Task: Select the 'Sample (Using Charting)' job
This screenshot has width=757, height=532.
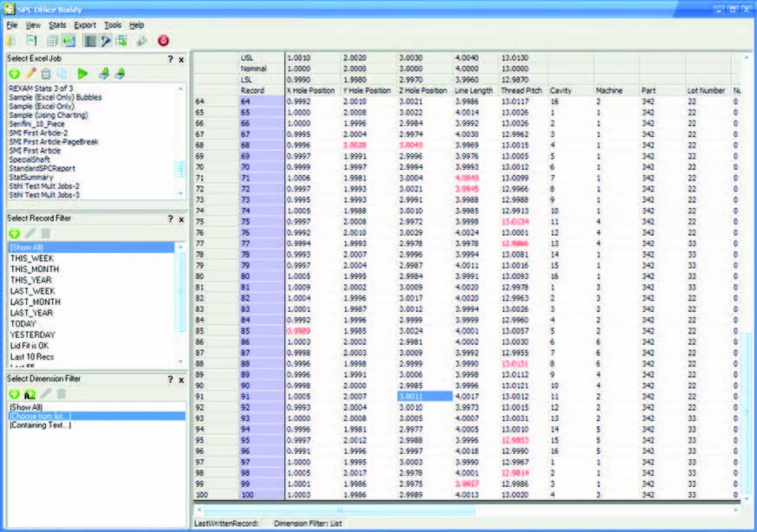Action: pyautogui.click(x=49, y=115)
